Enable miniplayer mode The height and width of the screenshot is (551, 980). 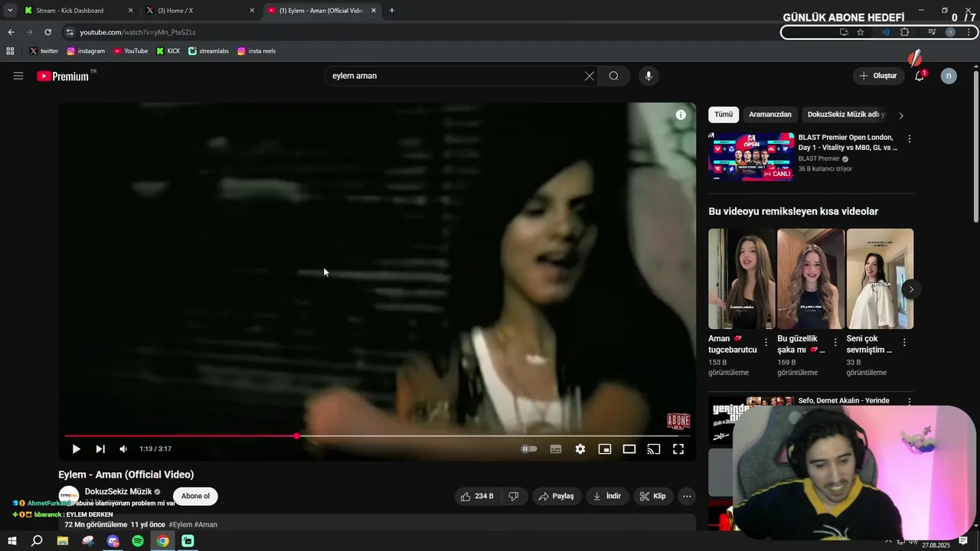pyautogui.click(x=605, y=449)
